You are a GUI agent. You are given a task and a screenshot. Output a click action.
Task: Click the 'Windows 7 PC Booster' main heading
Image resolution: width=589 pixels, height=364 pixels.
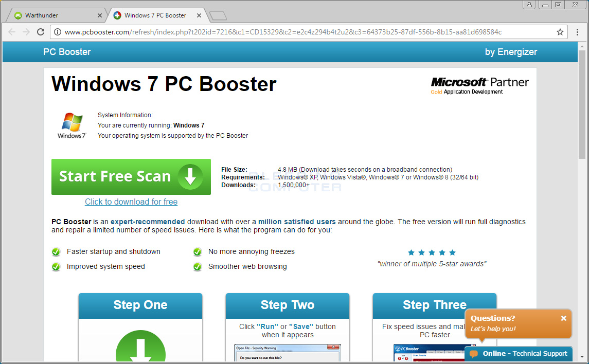coord(164,84)
